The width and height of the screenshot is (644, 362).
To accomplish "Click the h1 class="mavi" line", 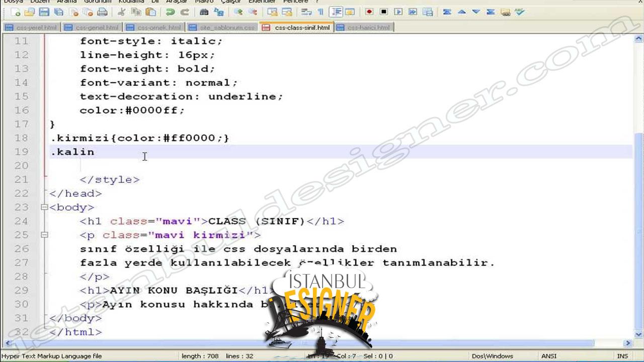I will (211, 221).
